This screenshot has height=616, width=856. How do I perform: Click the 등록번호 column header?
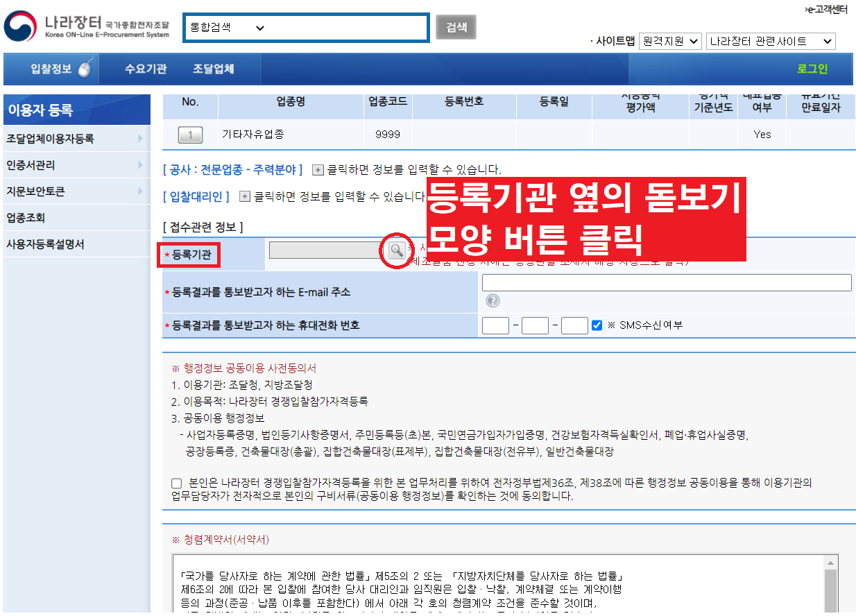pyautogui.click(x=464, y=102)
